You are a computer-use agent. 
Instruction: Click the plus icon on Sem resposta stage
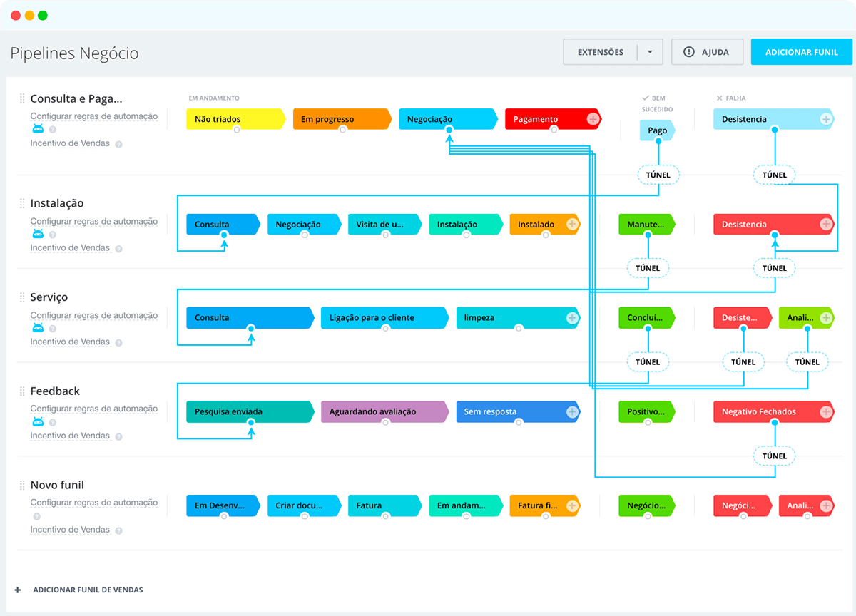click(x=571, y=411)
